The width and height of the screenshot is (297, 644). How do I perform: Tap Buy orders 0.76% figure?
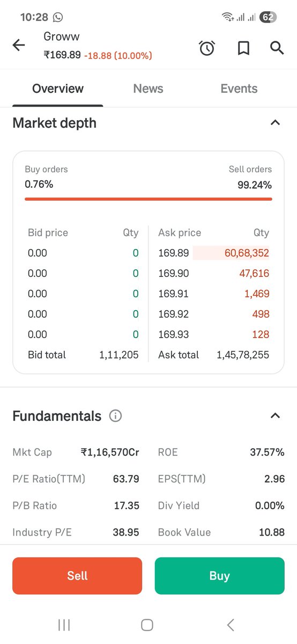(x=39, y=185)
